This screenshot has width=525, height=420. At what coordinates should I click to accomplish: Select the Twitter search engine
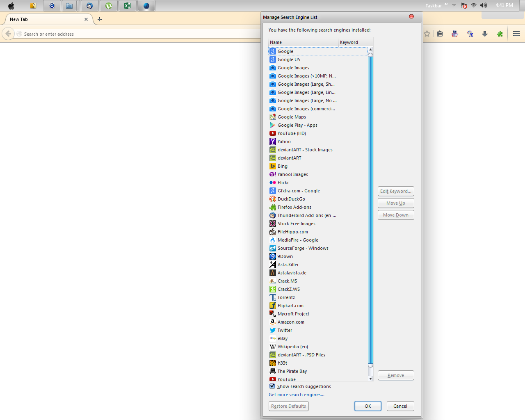point(318,330)
